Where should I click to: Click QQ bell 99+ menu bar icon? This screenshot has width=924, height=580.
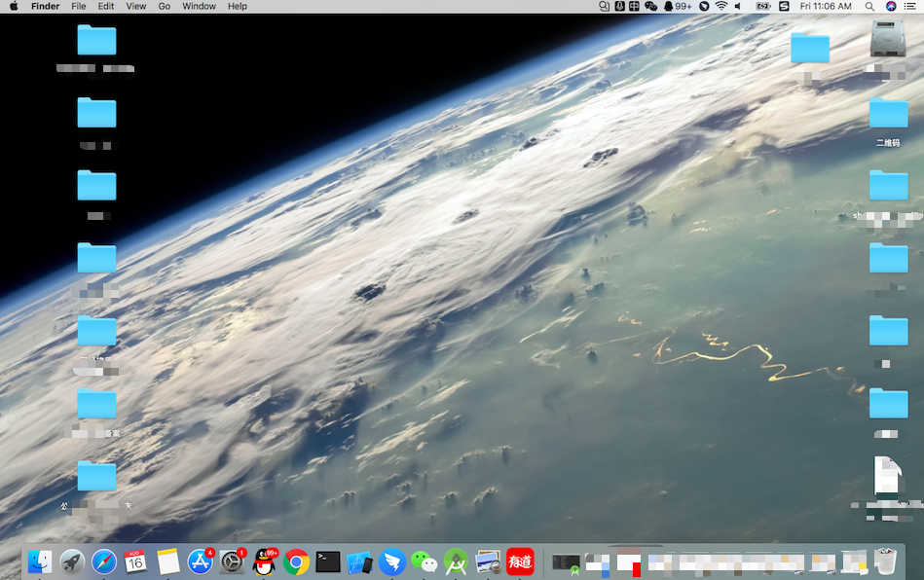677,6
